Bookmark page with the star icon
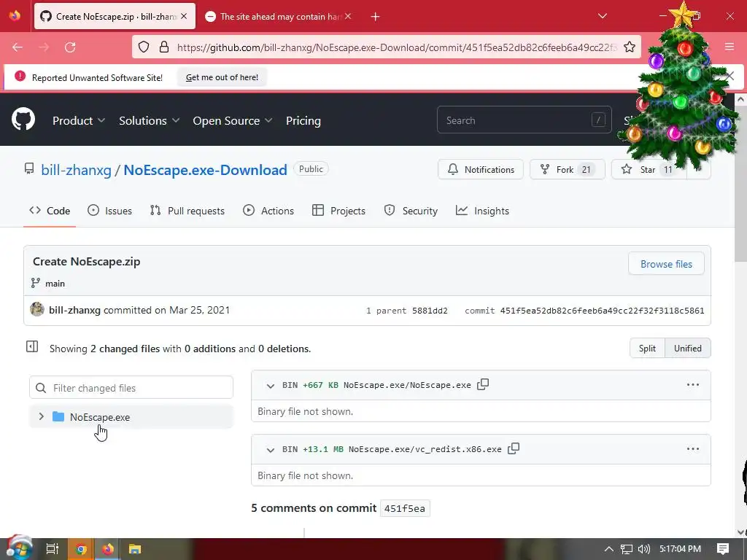The image size is (747, 560). point(630,47)
